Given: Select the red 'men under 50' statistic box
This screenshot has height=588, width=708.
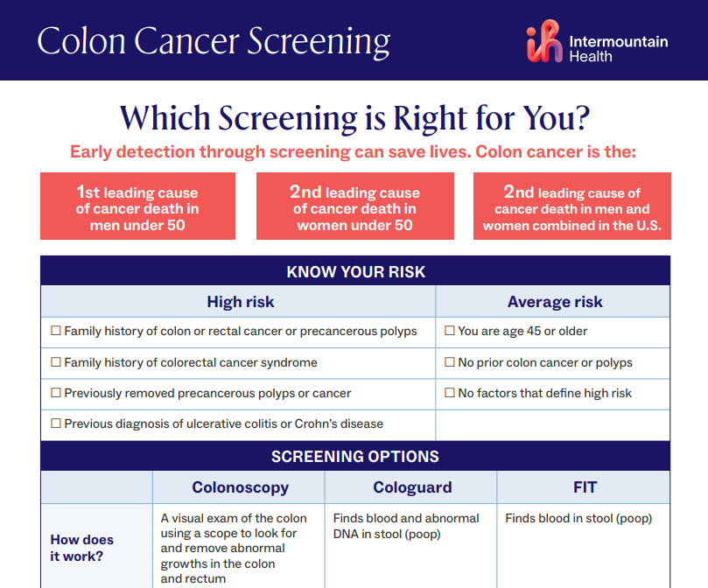Looking at the screenshot, I should (137, 206).
